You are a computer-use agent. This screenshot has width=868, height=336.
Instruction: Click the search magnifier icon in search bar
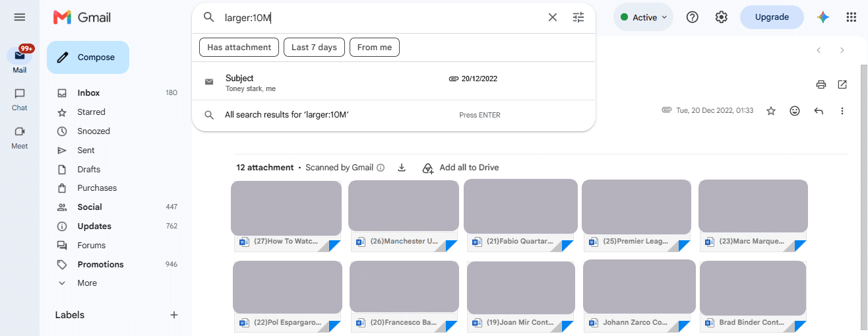pos(209,18)
